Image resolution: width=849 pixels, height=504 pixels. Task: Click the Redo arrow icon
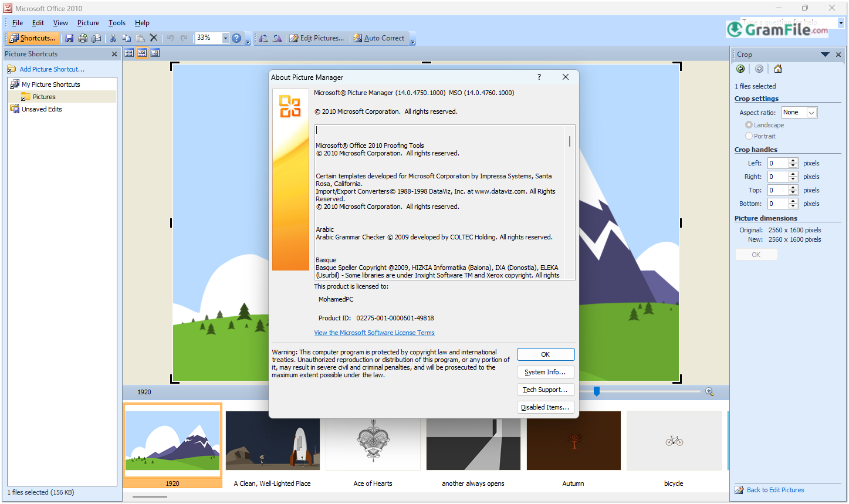click(x=184, y=38)
